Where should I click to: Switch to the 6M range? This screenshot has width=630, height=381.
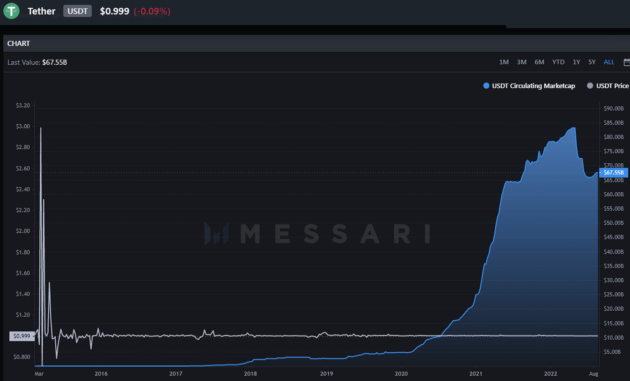[x=539, y=62]
